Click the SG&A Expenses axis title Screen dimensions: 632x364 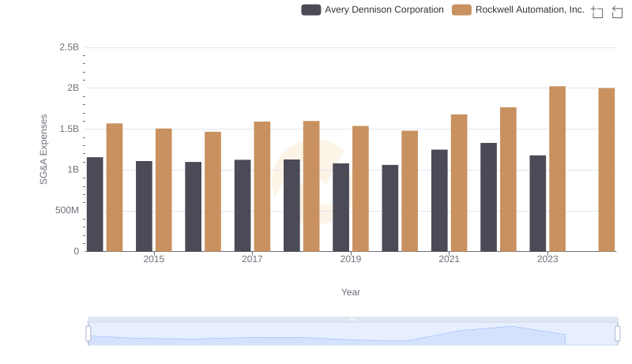43,149
